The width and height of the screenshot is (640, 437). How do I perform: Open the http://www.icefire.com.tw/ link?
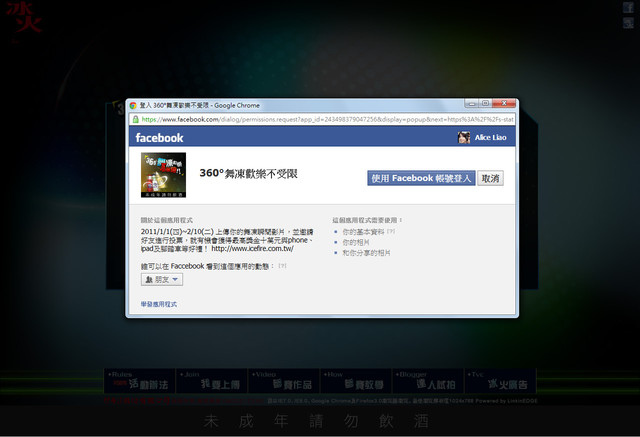point(252,248)
